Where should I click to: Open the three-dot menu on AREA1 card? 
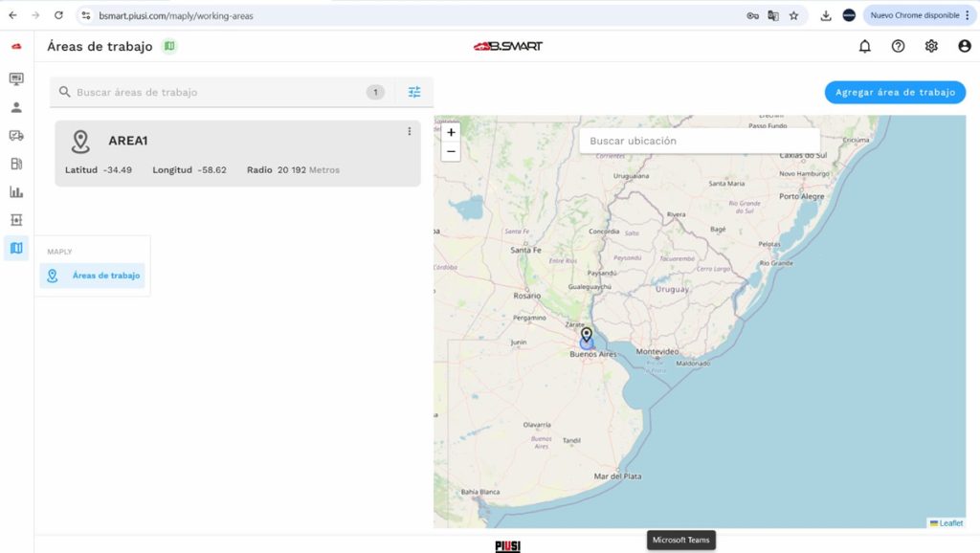[410, 132]
